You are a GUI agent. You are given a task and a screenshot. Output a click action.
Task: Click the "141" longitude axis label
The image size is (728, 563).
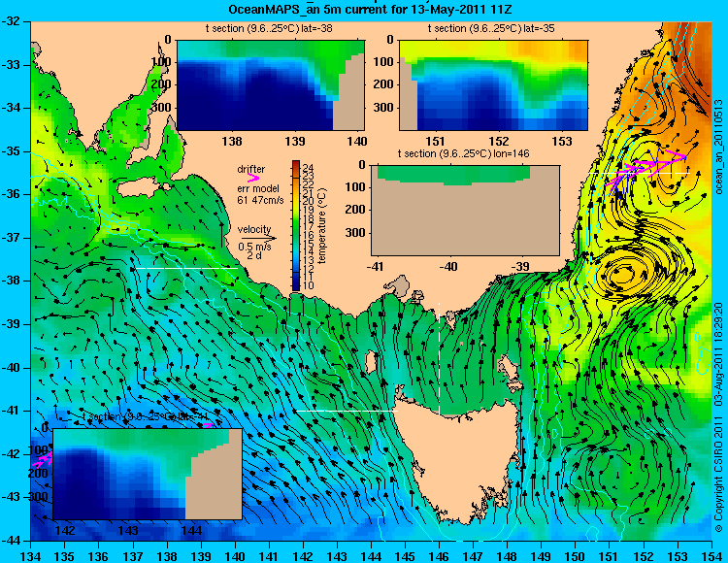click(x=269, y=556)
